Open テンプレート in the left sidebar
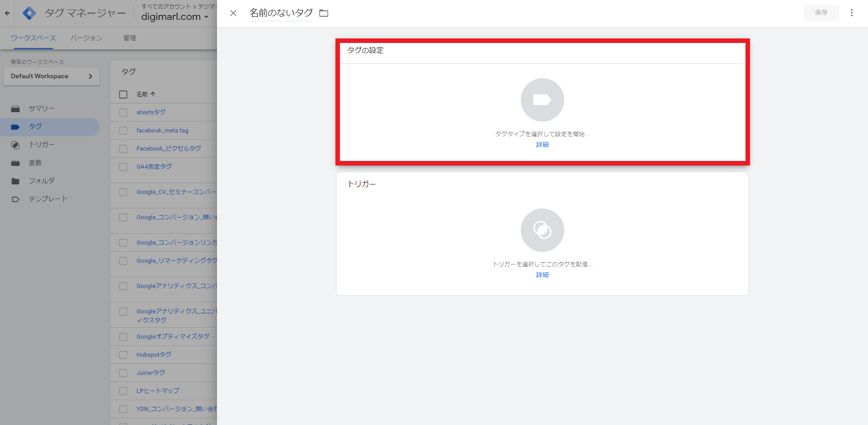 50,199
